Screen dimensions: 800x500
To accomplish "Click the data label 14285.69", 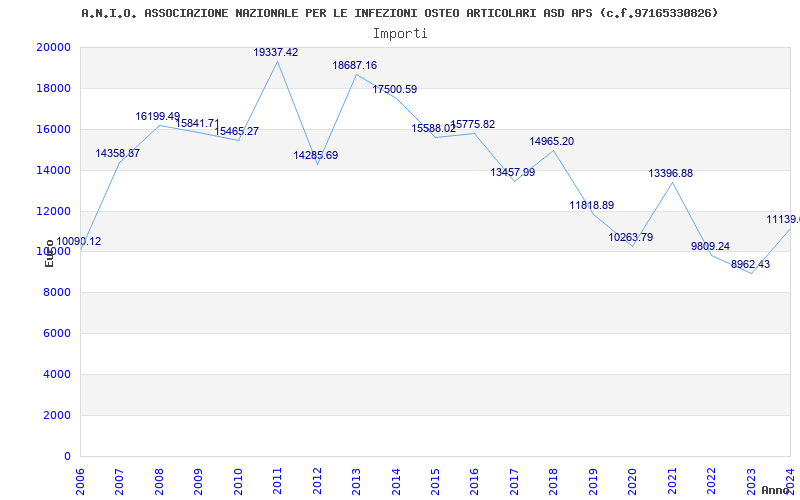I will click(315, 155).
